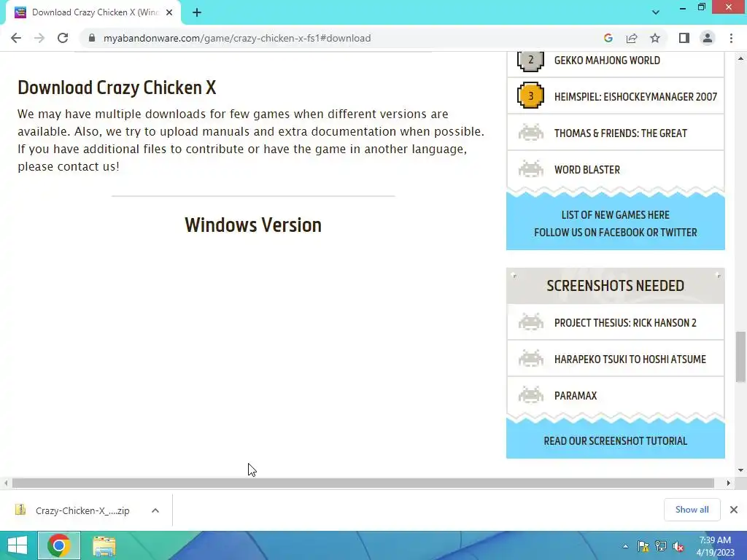This screenshot has width=747, height=560.
Task: Open Thomas & Friends: The Great link
Action: pos(620,133)
